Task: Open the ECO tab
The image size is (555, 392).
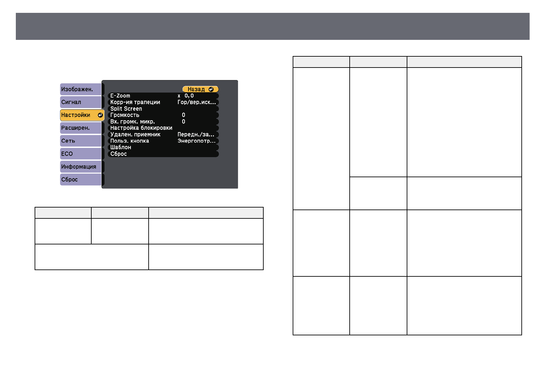Action: (81, 154)
